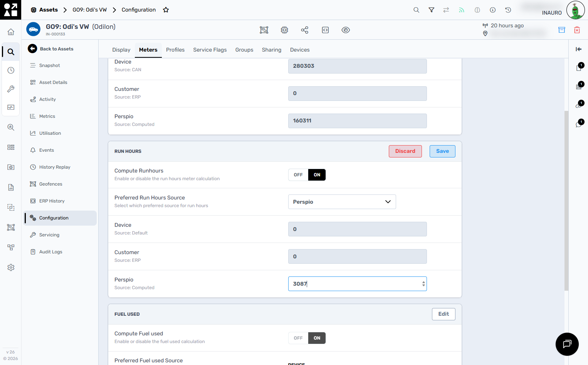Favorite this page with the star icon
Image resolution: width=588 pixels, height=365 pixels.
pos(166,10)
